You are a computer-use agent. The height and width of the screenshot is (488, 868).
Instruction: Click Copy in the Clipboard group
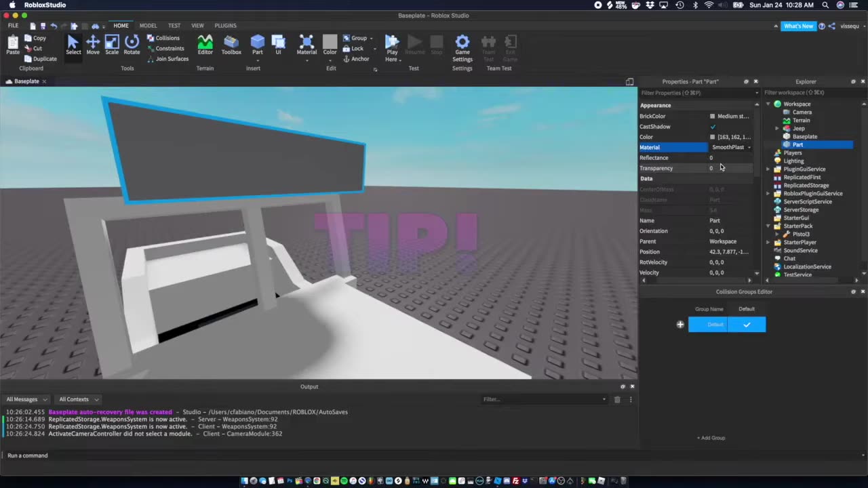coord(35,38)
